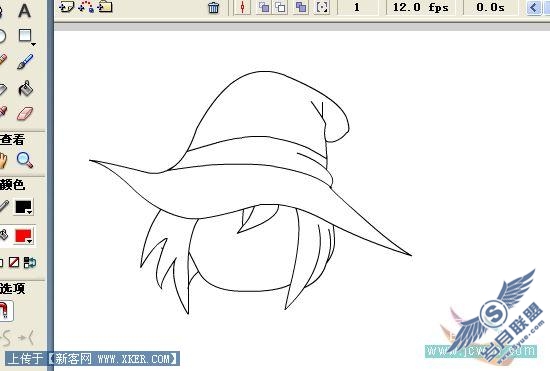Select the Eraser tool

[x=25, y=114]
